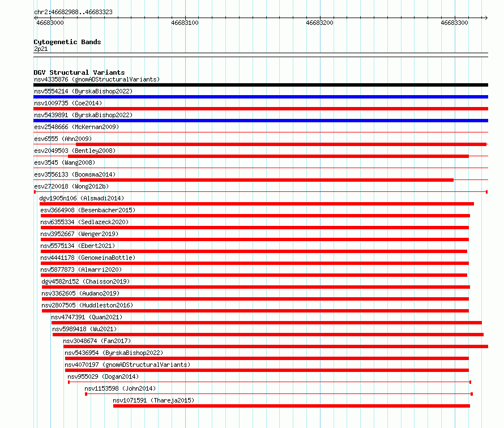Click the dgv1905n106 Alsmadi2014 red bar
The height and width of the screenshot is (428, 504).
257,204
